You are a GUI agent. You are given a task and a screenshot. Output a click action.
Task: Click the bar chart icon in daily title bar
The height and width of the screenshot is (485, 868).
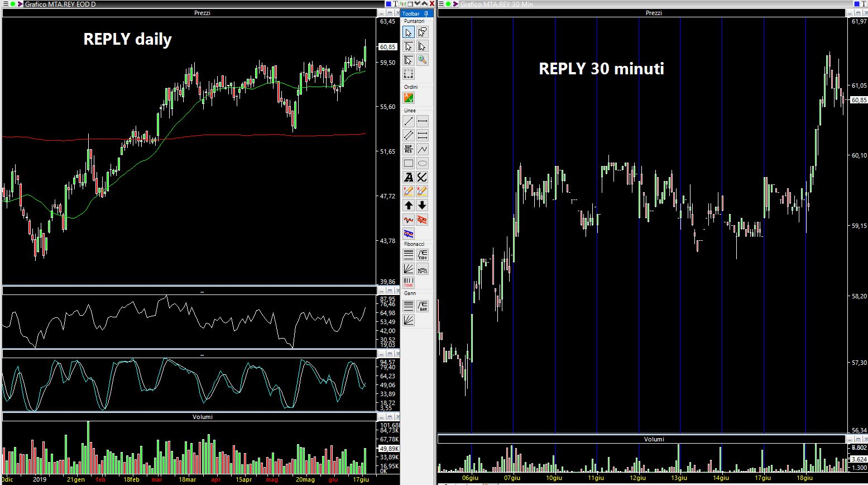tap(403, 4)
